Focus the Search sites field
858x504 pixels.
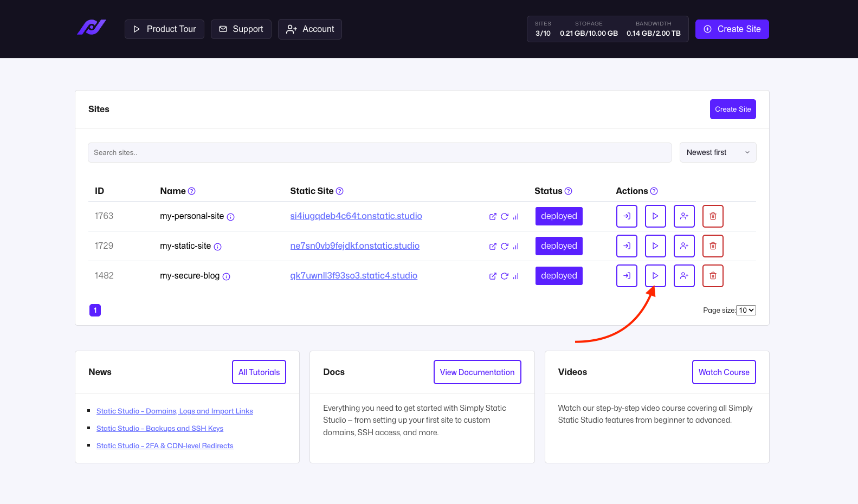[x=380, y=153]
